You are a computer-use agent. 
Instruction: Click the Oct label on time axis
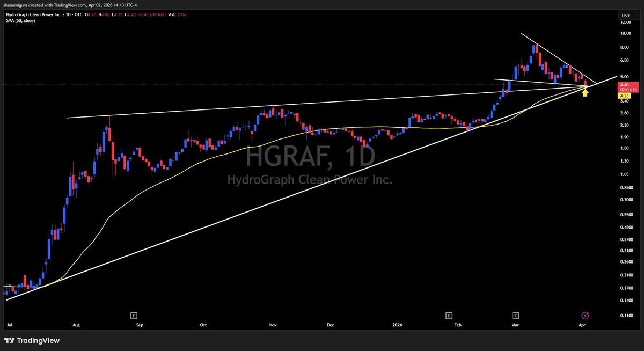(x=203, y=325)
